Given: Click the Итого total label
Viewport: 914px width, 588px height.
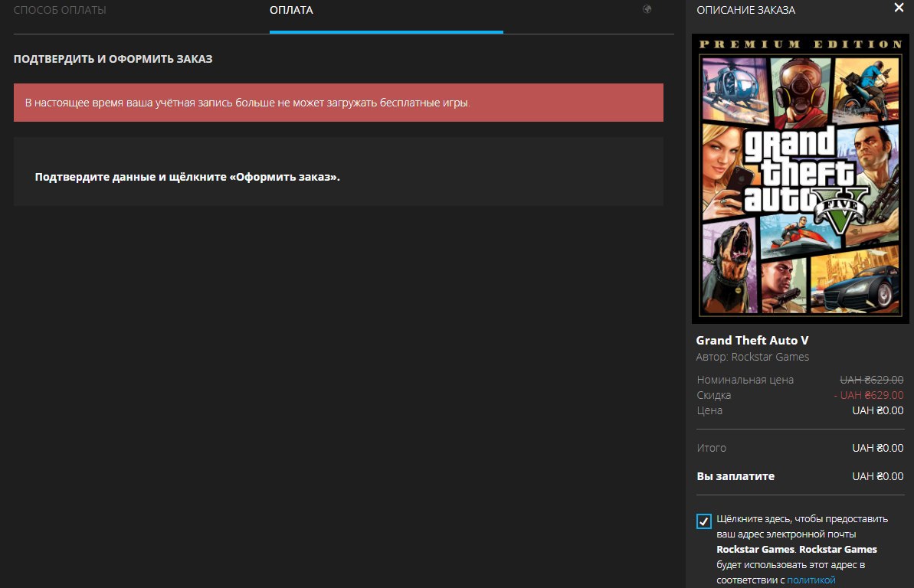Looking at the screenshot, I should click(711, 448).
